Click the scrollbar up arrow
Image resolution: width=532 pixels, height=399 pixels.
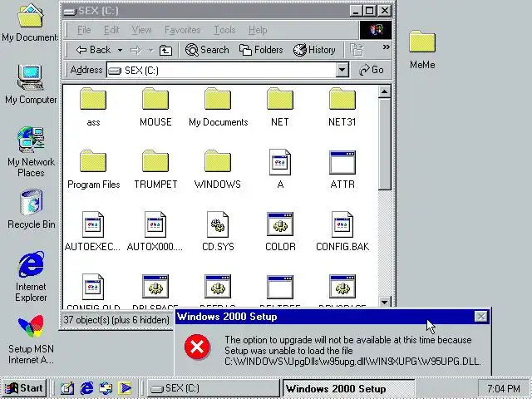point(384,91)
